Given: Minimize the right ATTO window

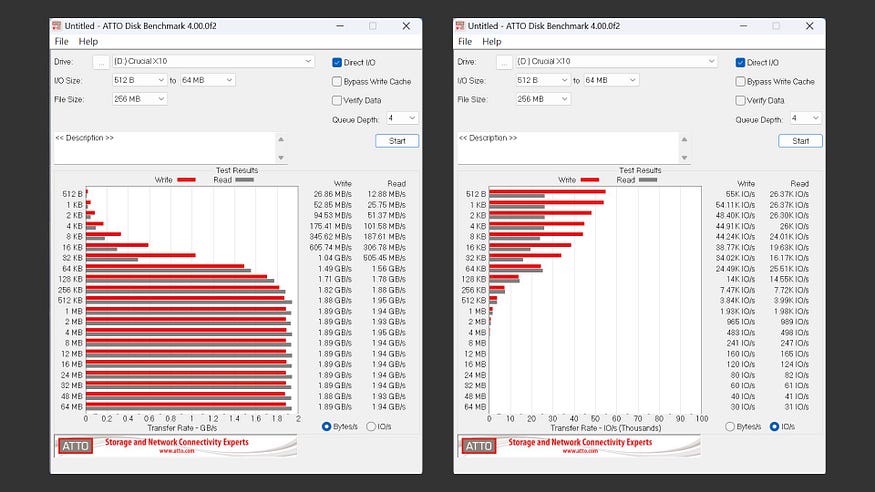Looking at the screenshot, I should pyautogui.click(x=743, y=26).
